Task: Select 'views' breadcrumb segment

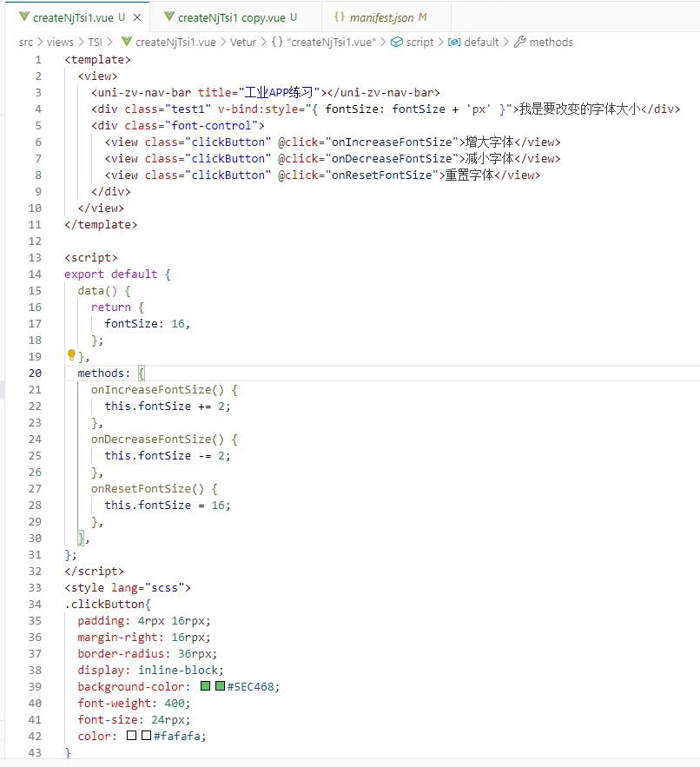Action: (x=60, y=42)
